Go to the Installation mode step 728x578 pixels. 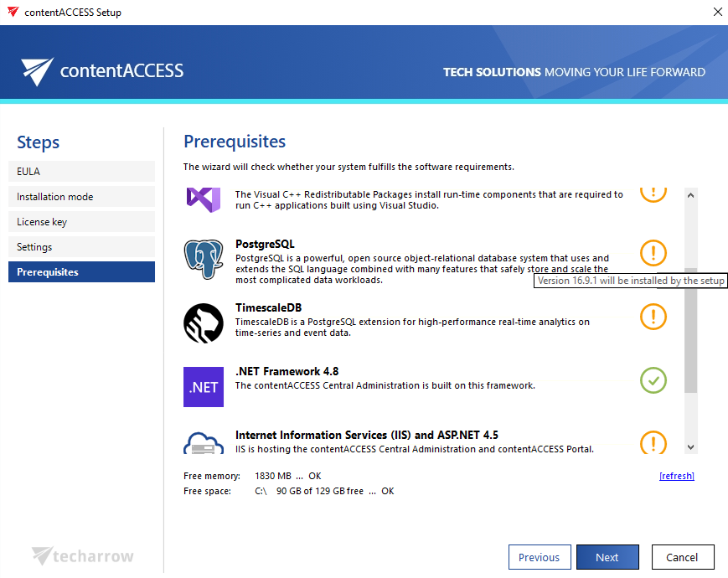click(82, 197)
